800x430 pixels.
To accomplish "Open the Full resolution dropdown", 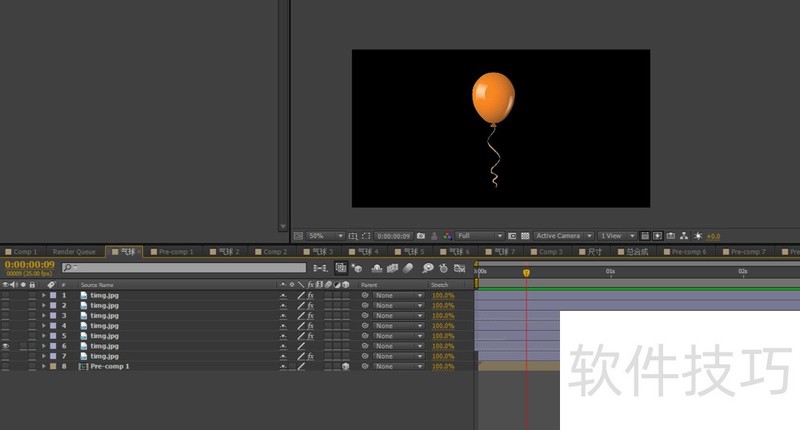I will click(x=480, y=236).
